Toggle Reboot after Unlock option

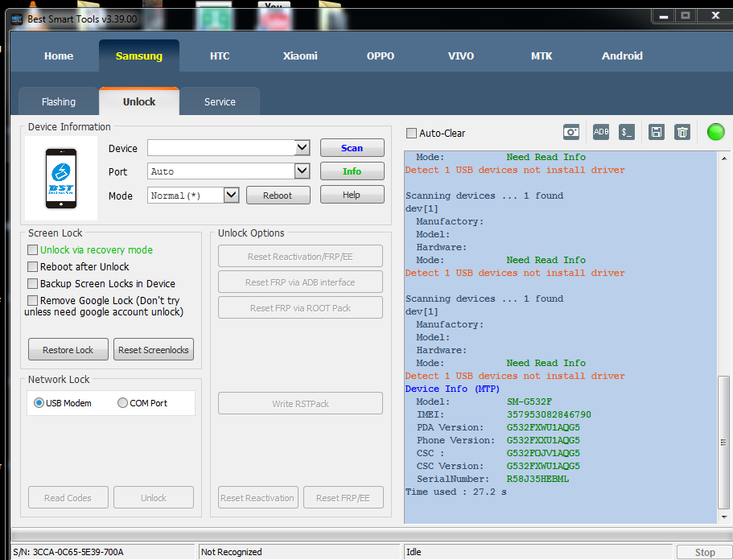click(32, 267)
